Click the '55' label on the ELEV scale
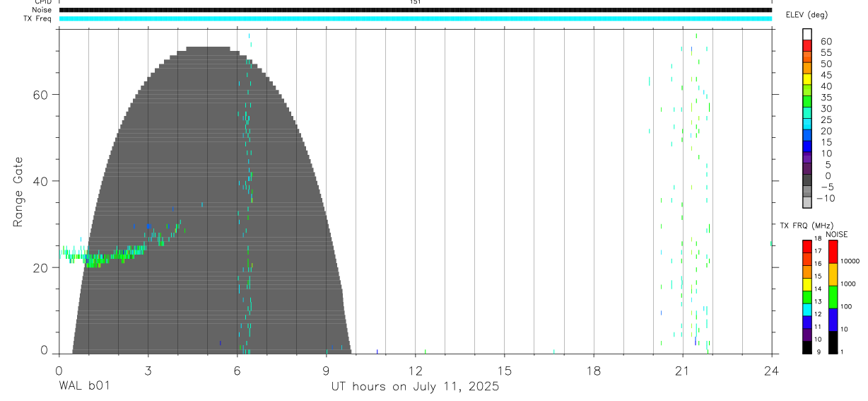This screenshot has width=868, height=401. (826, 53)
